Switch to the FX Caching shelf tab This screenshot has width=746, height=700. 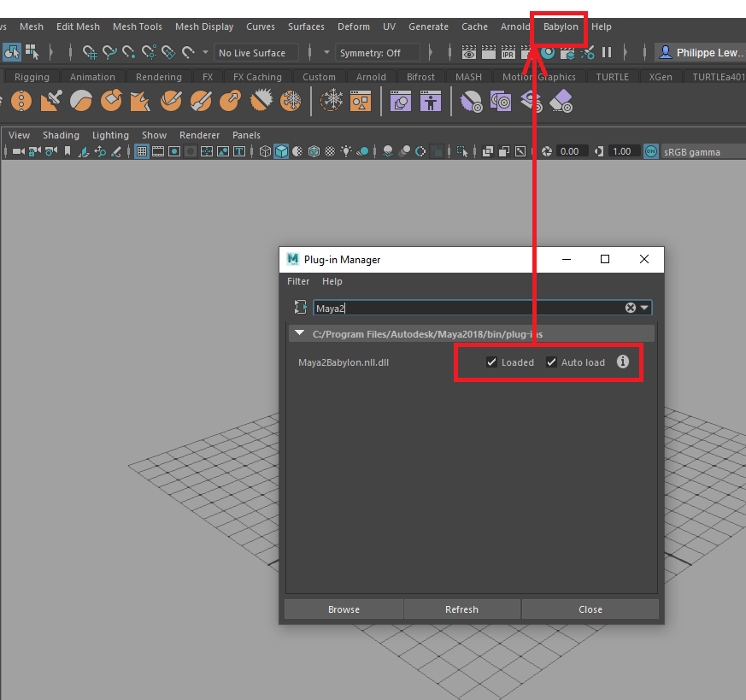click(257, 77)
